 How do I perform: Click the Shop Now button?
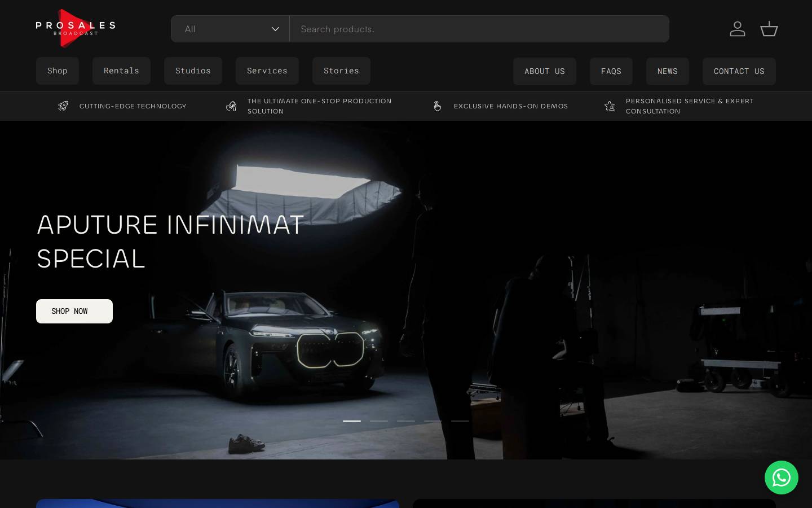(x=74, y=311)
